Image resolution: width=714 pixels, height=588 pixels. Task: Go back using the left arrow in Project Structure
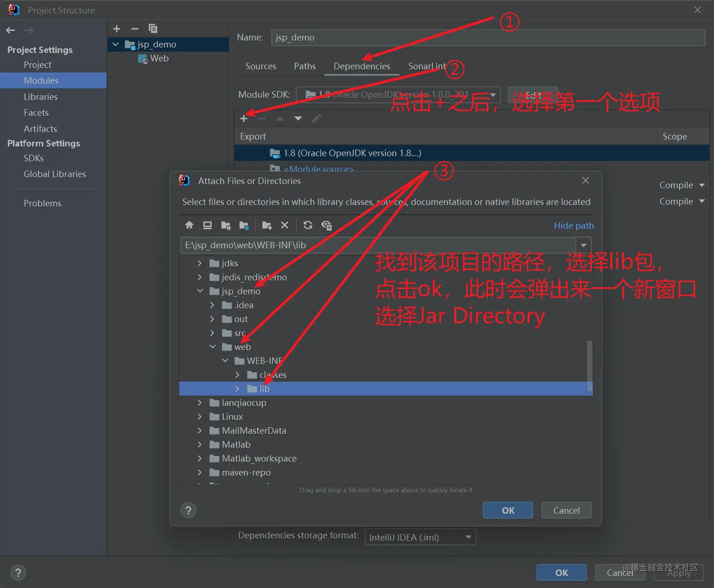pos(10,30)
